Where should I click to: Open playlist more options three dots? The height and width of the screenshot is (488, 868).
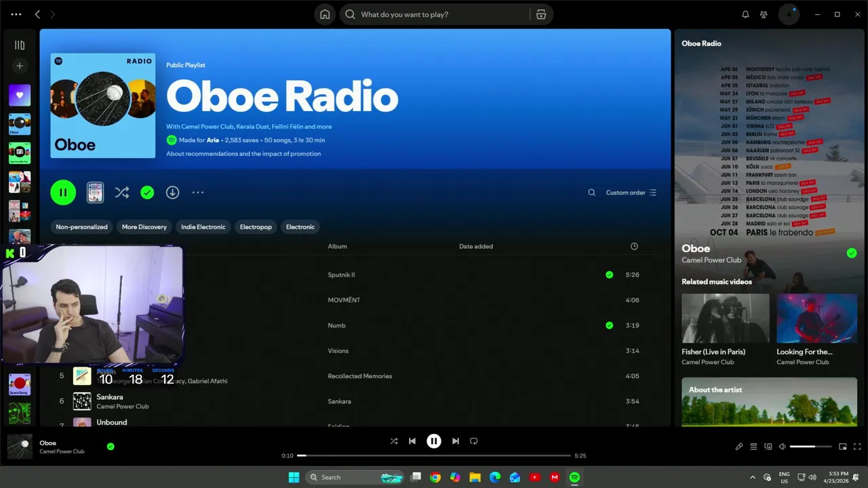click(x=197, y=192)
